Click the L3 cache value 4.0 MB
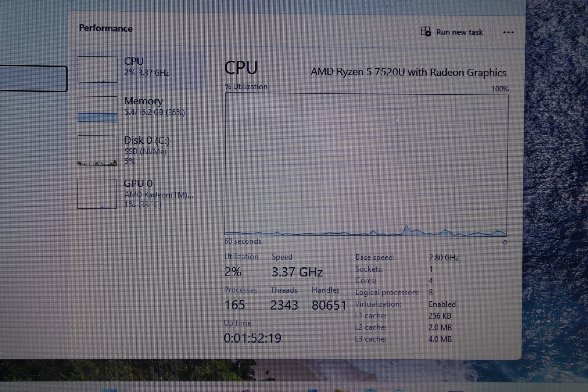Screen dimensions: 588x392 tap(440, 339)
